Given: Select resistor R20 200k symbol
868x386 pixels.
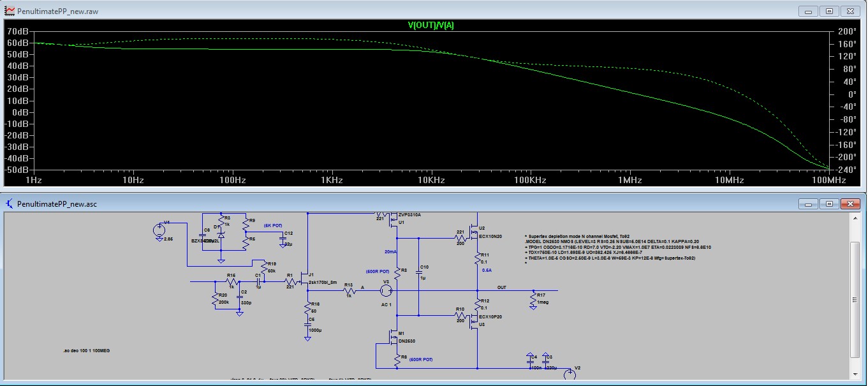Looking at the screenshot, I should click(x=214, y=299).
